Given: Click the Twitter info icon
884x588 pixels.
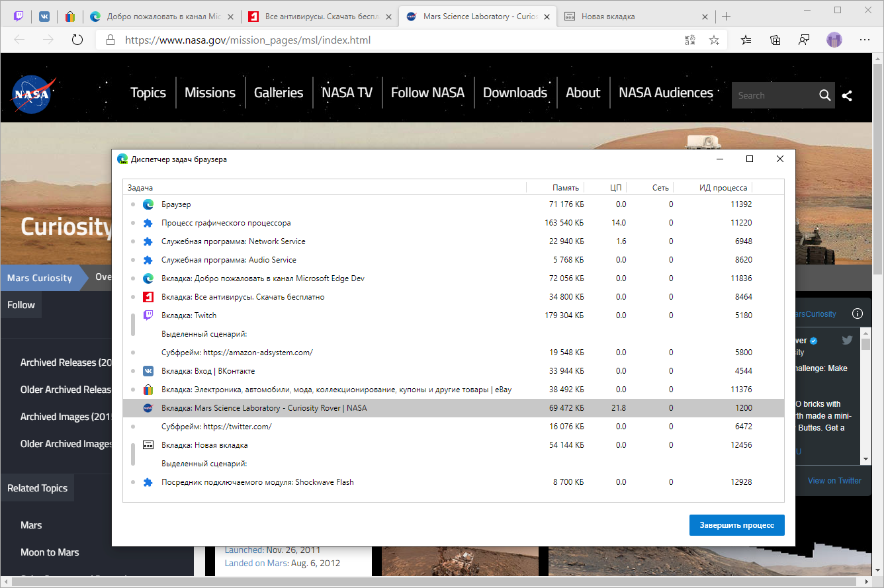Looking at the screenshot, I should (x=858, y=314).
